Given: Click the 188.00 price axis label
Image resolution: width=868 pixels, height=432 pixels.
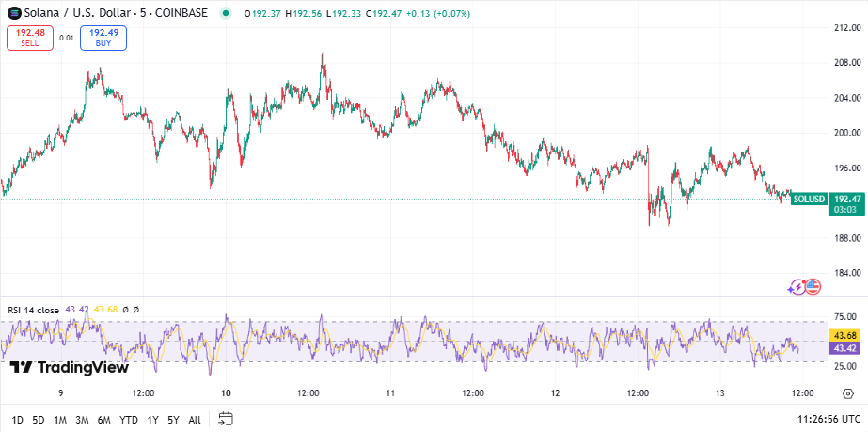Looking at the screenshot, I should coord(847,238).
